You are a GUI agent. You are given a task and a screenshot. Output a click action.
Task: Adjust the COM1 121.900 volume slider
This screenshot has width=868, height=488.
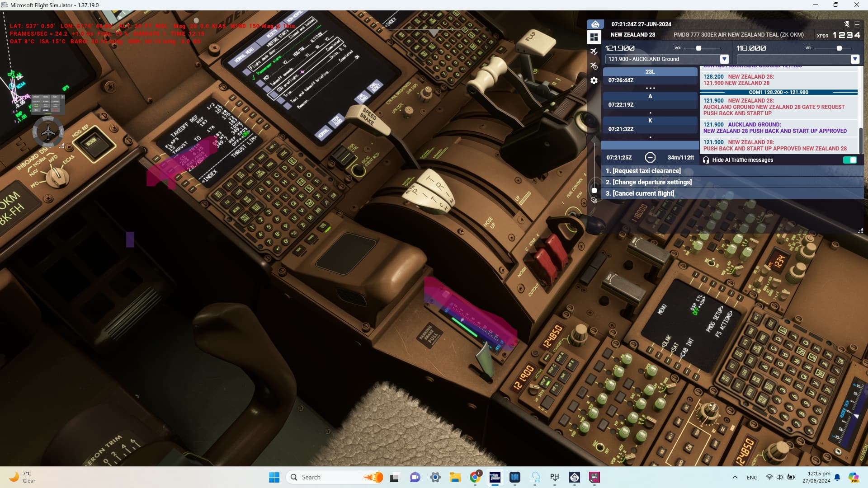point(698,48)
